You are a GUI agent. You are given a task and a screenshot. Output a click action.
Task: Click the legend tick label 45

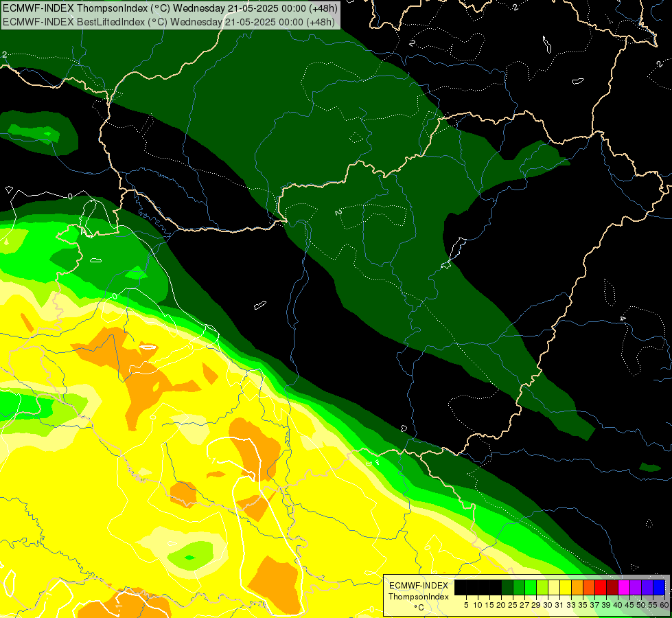[x=629, y=605]
